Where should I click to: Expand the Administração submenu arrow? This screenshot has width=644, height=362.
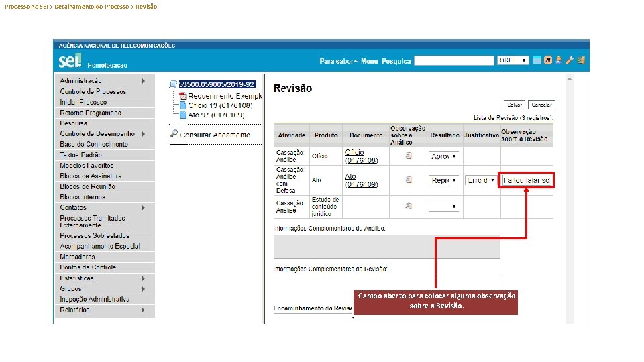click(x=144, y=81)
